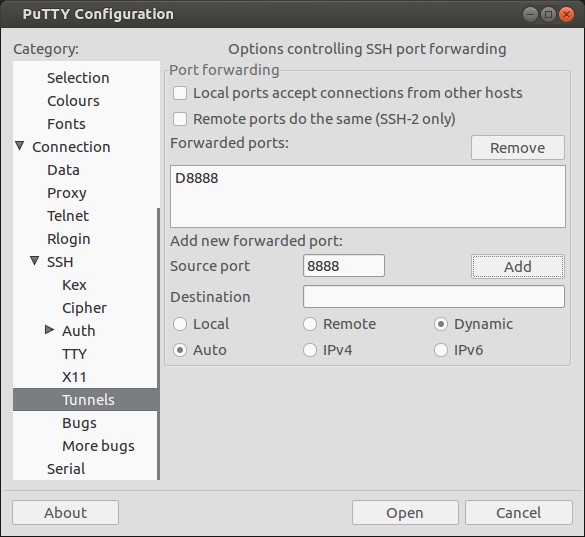Screen dimensions: 585x537
Task: Expand the Auth category triangle
Action: pyautogui.click(x=49, y=330)
